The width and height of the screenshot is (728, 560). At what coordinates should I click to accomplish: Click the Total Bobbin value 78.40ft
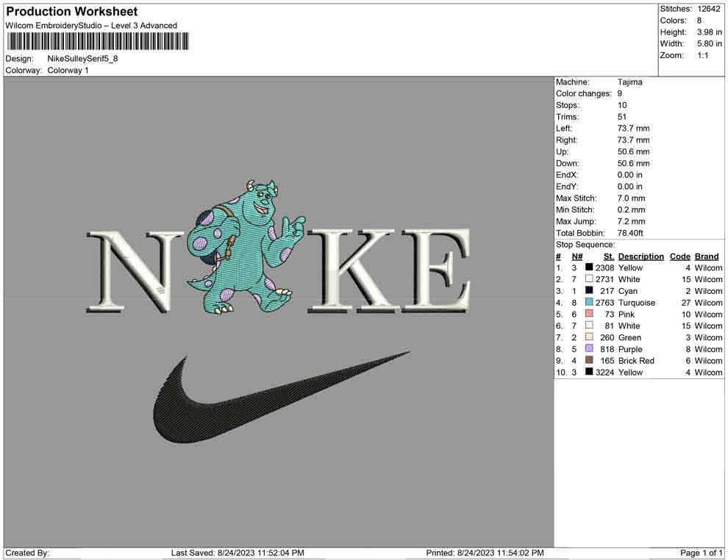630,233
